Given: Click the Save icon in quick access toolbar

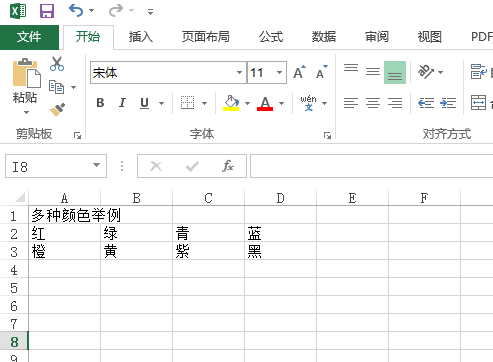Looking at the screenshot, I should pyautogui.click(x=47, y=11).
